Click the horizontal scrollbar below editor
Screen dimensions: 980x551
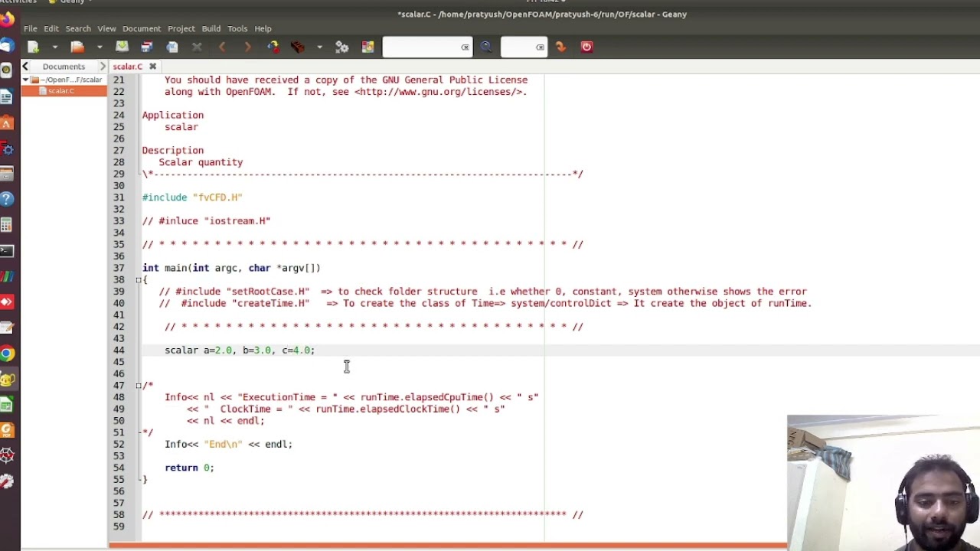(448, 545)
